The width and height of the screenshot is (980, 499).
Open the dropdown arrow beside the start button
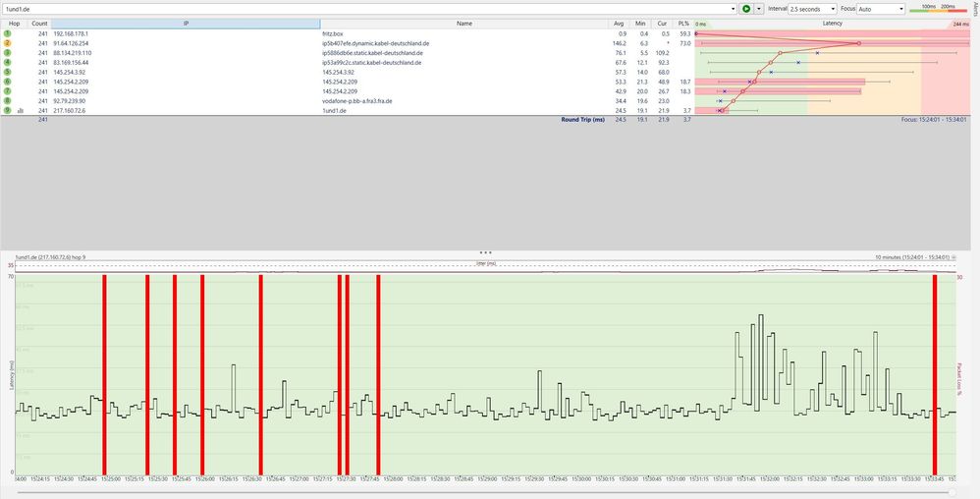pyautogui.click(x=759, y=8)
